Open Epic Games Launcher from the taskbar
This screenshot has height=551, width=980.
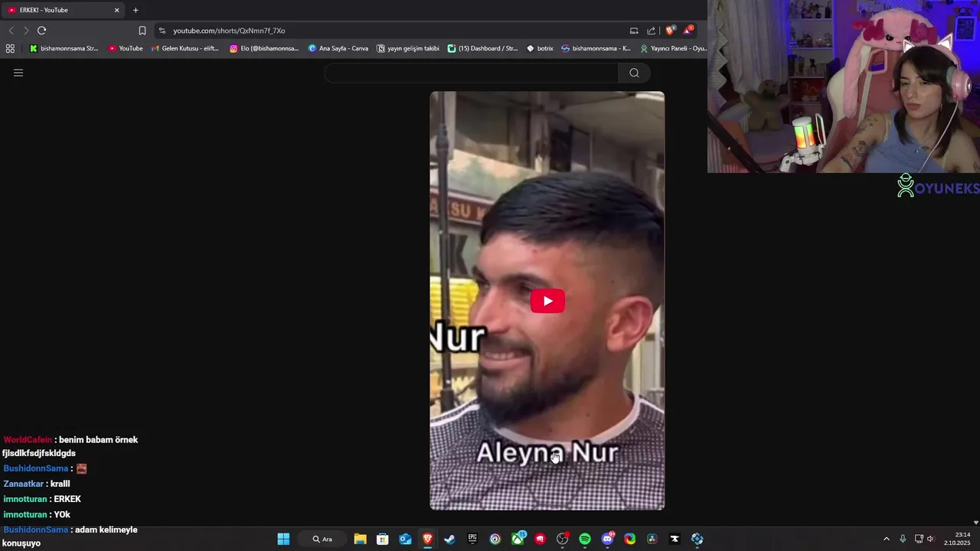tap(472, 539)
